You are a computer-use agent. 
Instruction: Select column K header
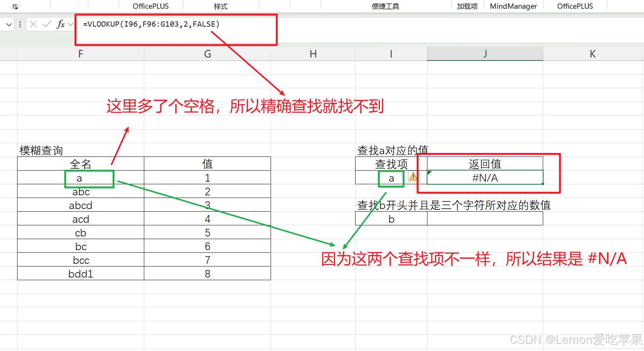(x=593, y=54)
